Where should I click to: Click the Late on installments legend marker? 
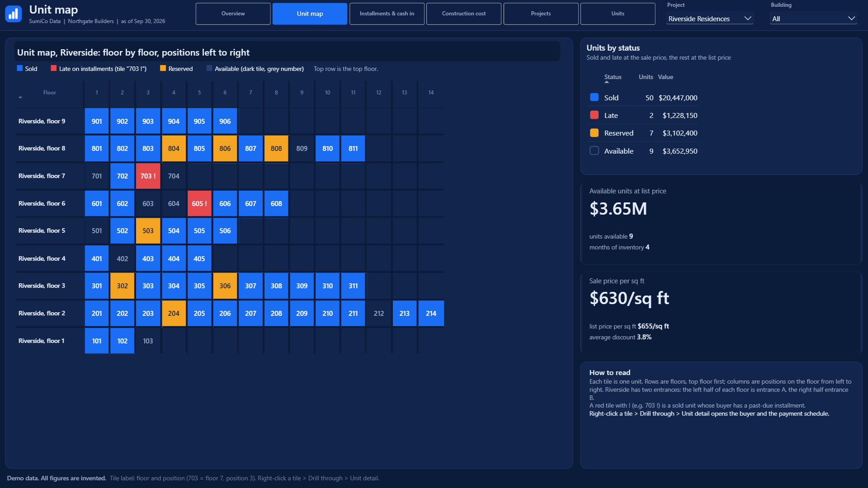coord(54,68)
